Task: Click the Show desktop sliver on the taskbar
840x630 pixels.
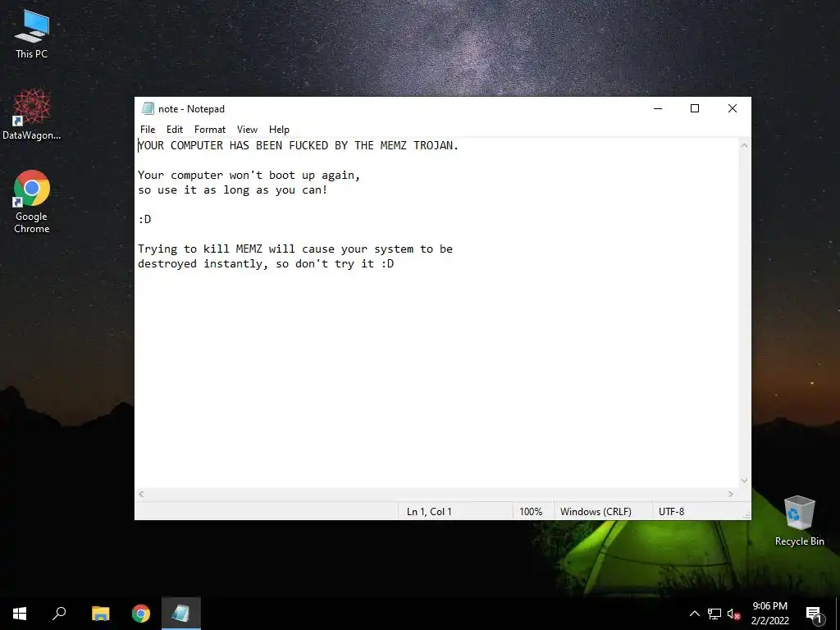Action: tap(838, 614)
